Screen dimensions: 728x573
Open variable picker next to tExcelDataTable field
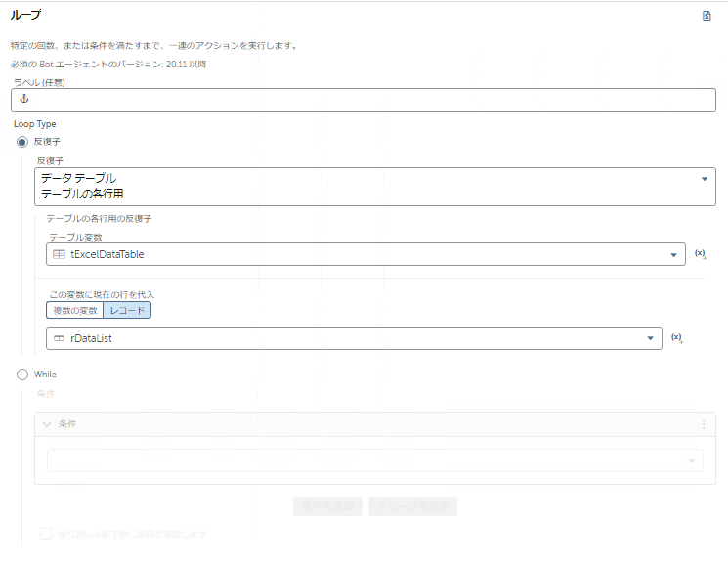(700, 254)
